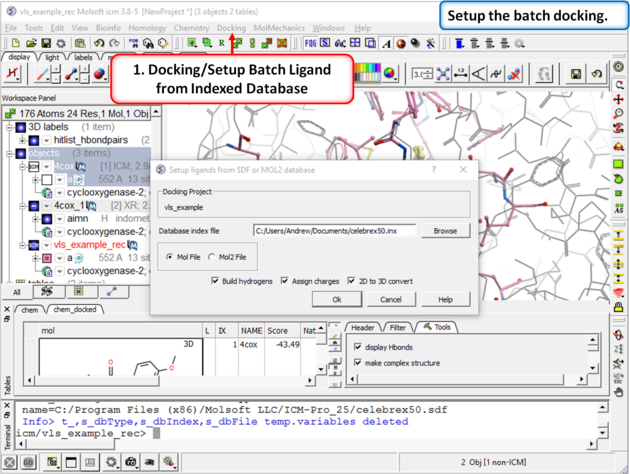Switch to the chem_docked table tab
The height and width of the screenshot is (474, 630).
tap(76, 310)
